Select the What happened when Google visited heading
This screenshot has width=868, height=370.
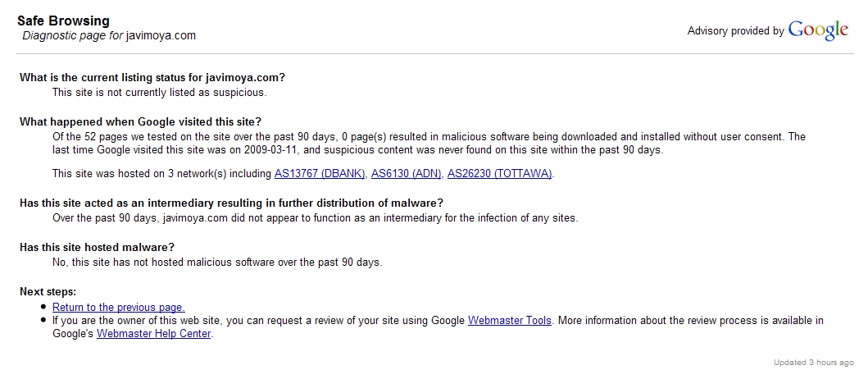[x=140, y=122]
